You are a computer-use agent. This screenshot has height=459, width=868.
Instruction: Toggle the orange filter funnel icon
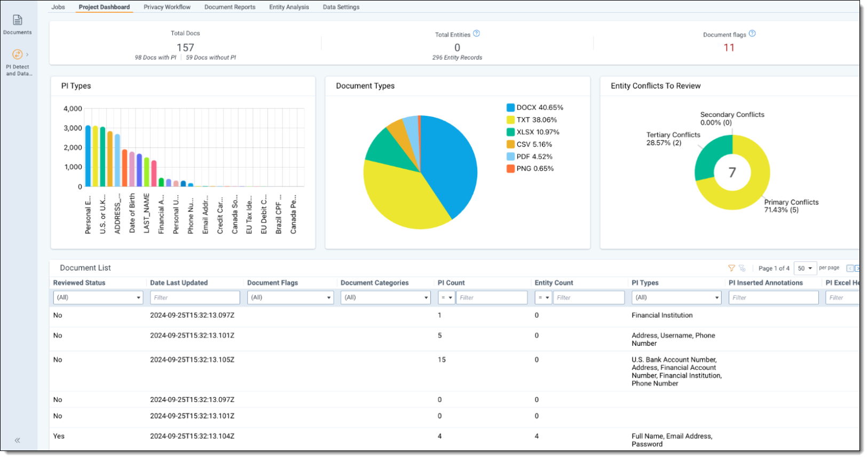pos(731,268)
